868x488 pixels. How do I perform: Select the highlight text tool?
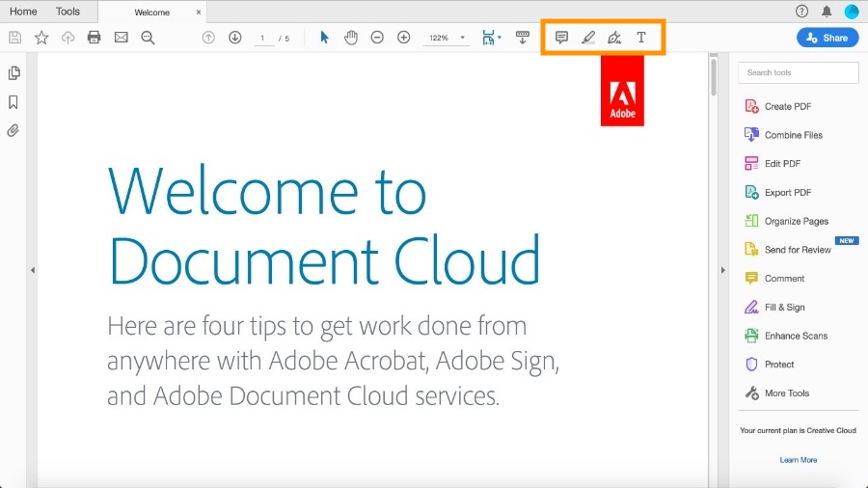click(x=588, y=38)
